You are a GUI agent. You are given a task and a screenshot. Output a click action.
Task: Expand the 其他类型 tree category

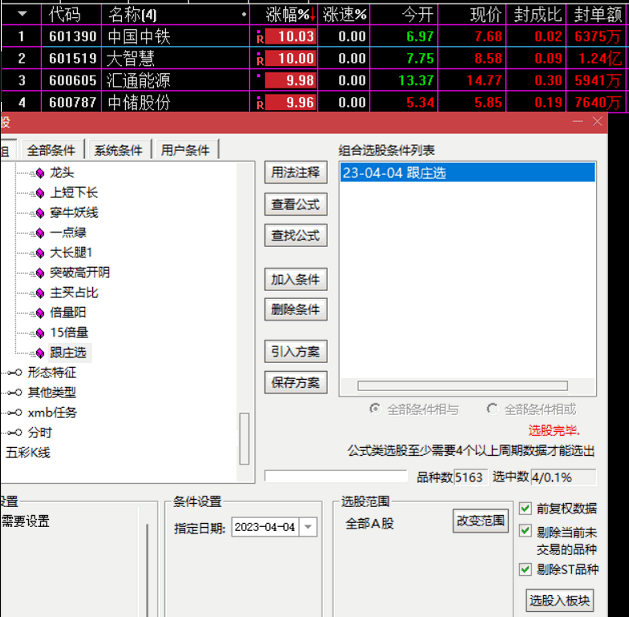tap(14, 393)
